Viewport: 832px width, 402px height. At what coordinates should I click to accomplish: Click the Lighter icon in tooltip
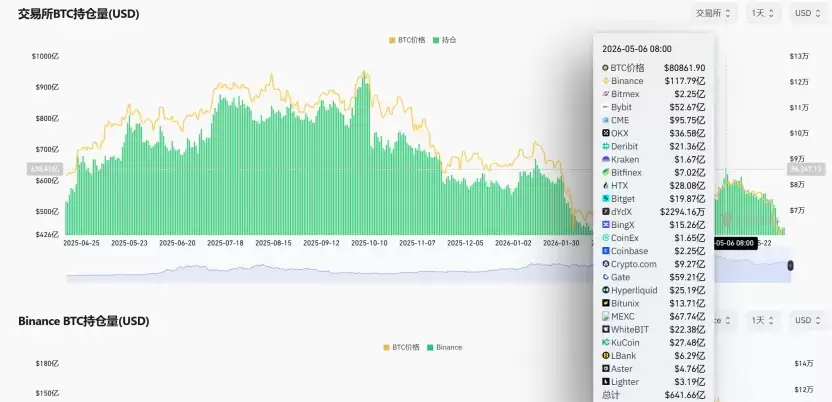(605, 382)
